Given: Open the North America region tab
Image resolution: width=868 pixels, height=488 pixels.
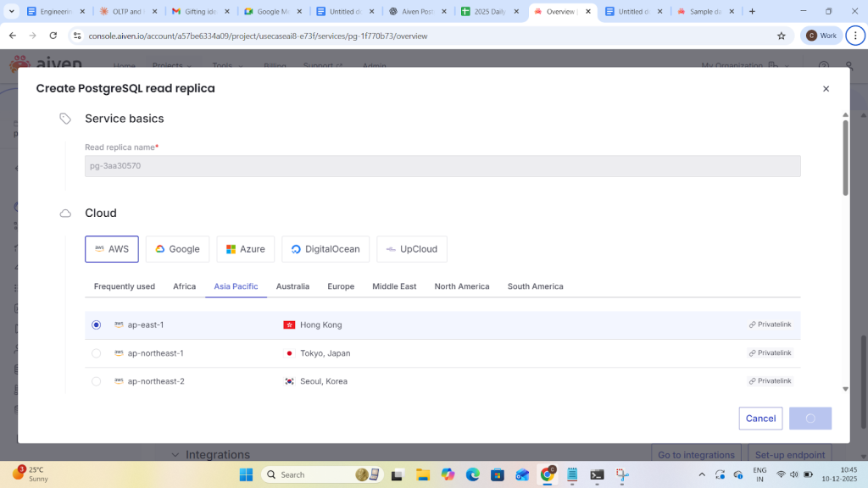Looking at the screenshot, I should tap(461, 286).
